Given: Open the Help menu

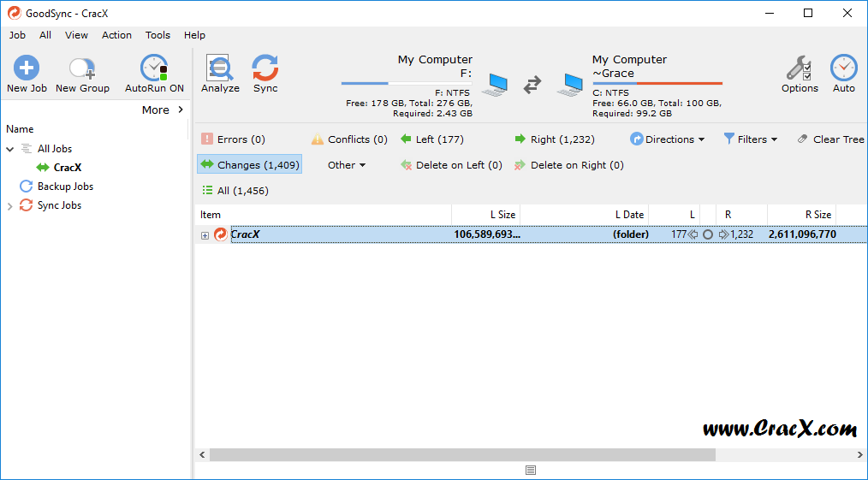Looking at the screenshot, I should 194,35.
